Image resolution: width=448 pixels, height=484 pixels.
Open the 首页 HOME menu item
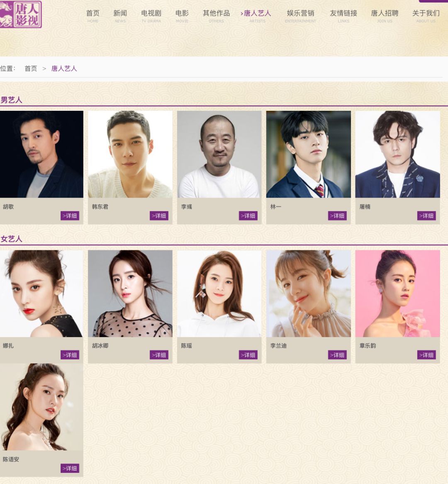93,16
